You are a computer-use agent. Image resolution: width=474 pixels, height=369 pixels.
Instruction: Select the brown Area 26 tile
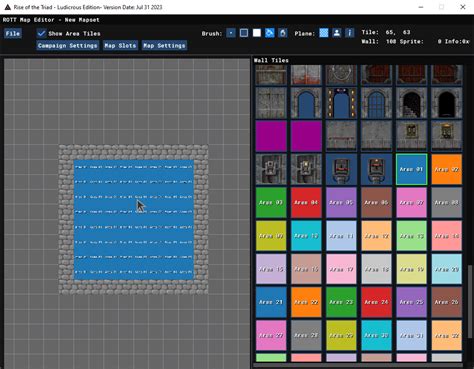point(447,302)
